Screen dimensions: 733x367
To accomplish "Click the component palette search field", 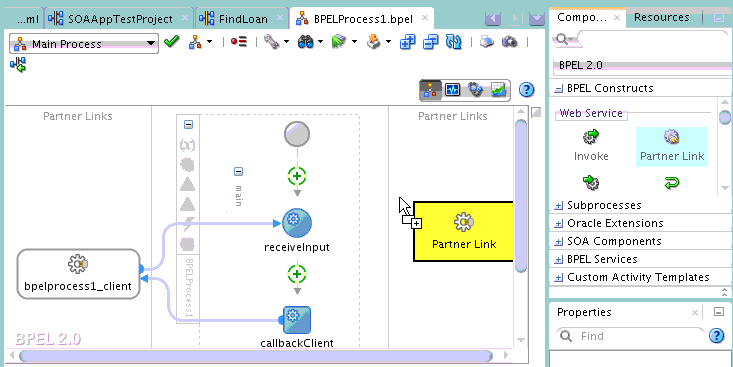I will tap(654, 40).
